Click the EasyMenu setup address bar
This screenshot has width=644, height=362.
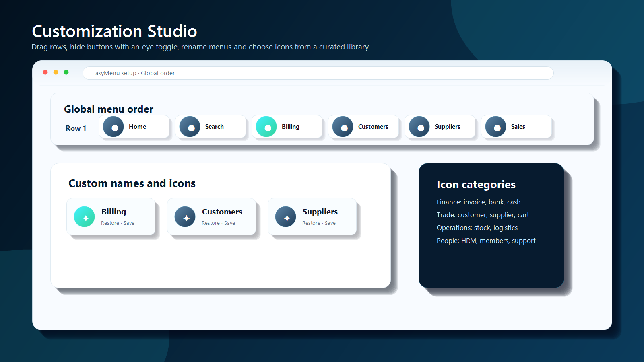(318, 73)
